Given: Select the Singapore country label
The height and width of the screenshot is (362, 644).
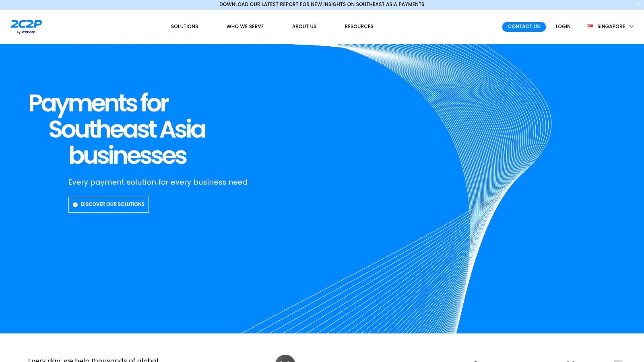Looking at the screenshot, I should [x=611, y=27].
